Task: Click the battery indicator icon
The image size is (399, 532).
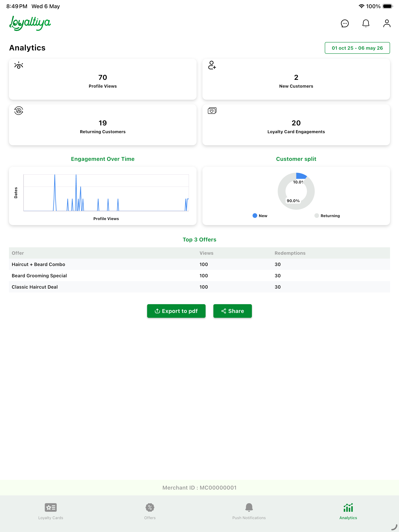Action: (388, 6)
